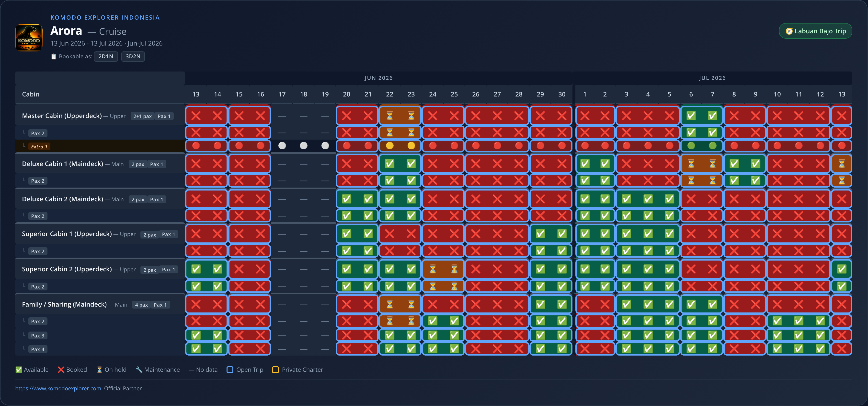Click the compass icon in Labuan Bajo Trip

pos(789,31)
